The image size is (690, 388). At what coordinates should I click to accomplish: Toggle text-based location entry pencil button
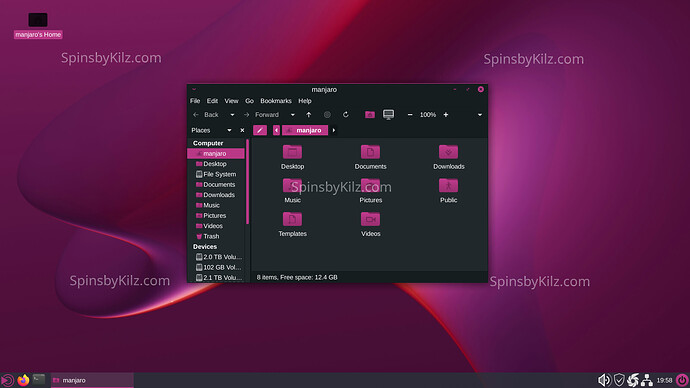click(x=260, y=130)
